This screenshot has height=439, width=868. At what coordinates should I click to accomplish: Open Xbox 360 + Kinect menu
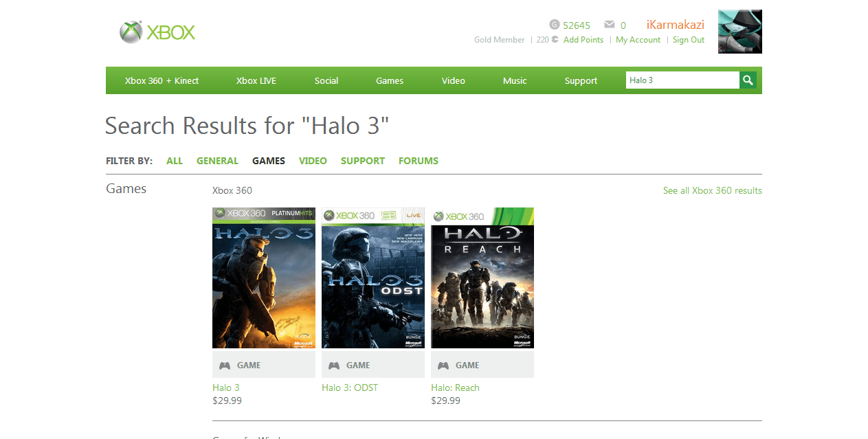pos(162,80)
